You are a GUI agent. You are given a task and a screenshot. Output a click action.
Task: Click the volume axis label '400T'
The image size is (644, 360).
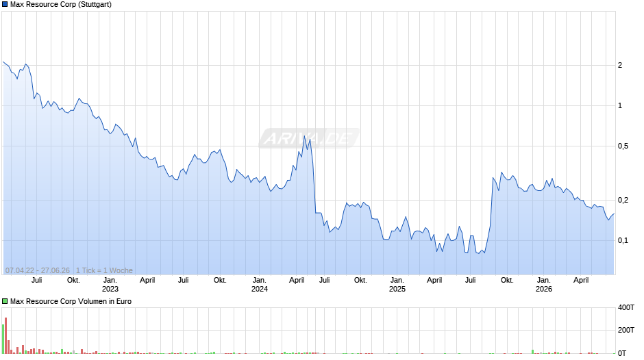[626, 307]
